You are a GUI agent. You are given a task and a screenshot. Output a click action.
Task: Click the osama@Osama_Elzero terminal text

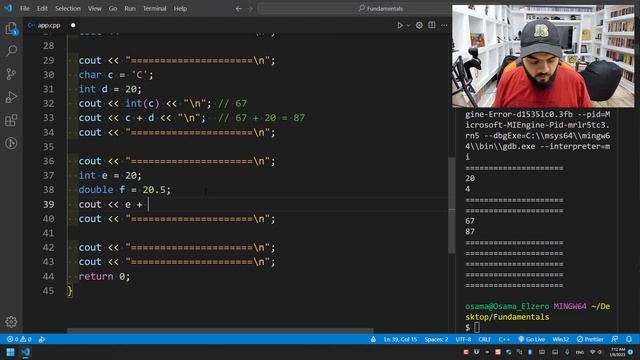point(507,307)
